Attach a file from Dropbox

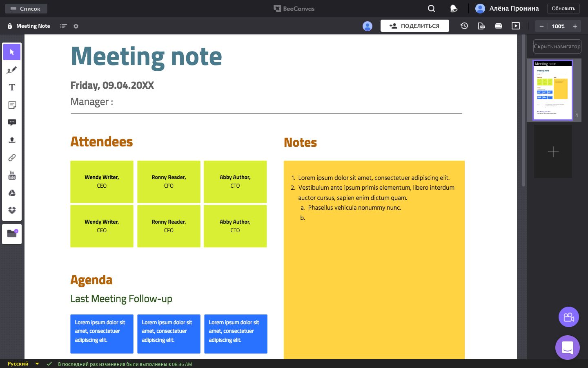pyautogui.click(x=12, y=210)
